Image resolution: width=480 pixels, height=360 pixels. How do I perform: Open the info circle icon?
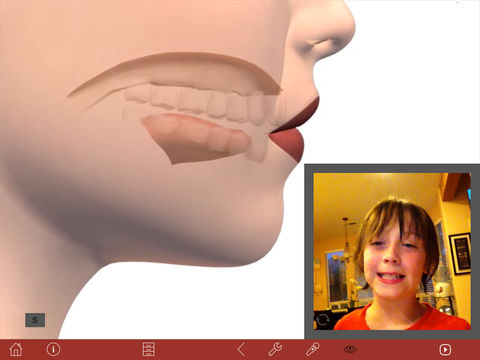tap(53, 349)
